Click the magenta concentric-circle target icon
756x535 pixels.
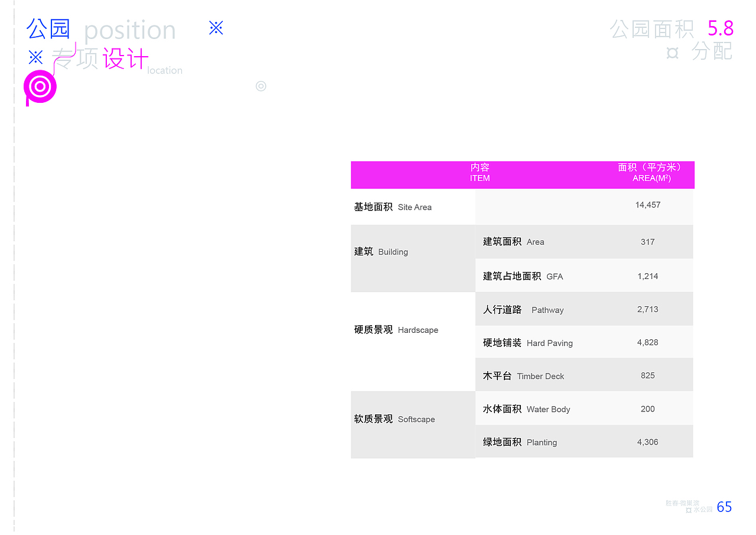click(x=40, y=87)
